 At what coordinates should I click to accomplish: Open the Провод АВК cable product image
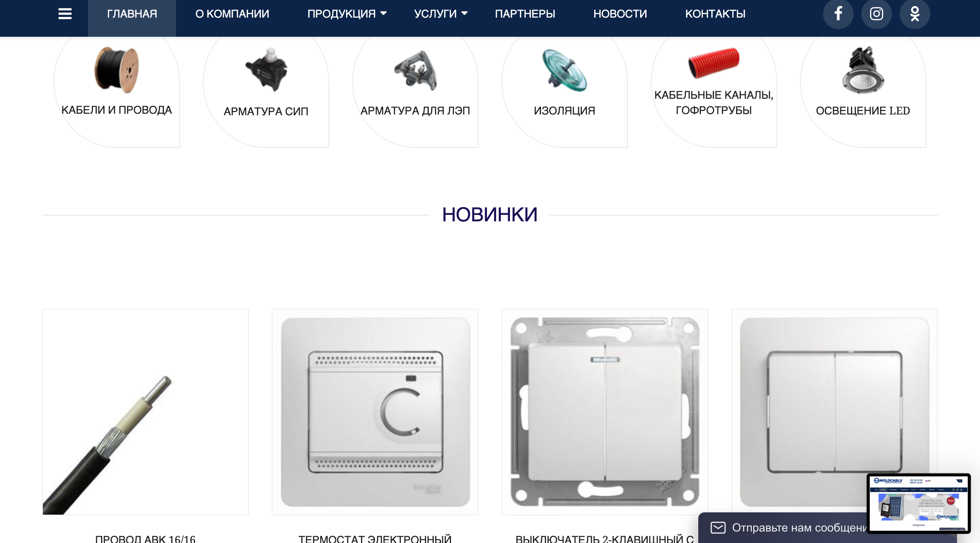[x=145, y=412]
